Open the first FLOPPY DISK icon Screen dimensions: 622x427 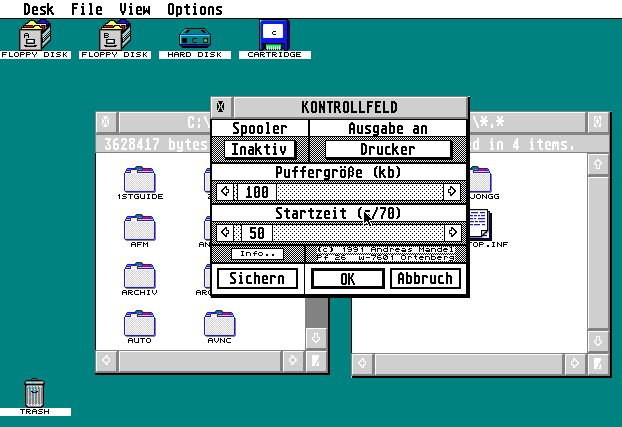(35, 36)
